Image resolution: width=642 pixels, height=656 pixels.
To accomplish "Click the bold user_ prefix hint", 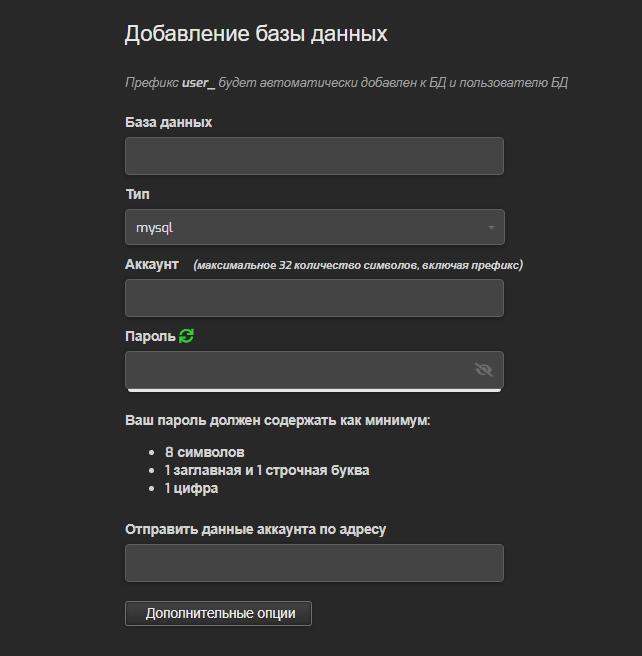I will pos(198,83).
